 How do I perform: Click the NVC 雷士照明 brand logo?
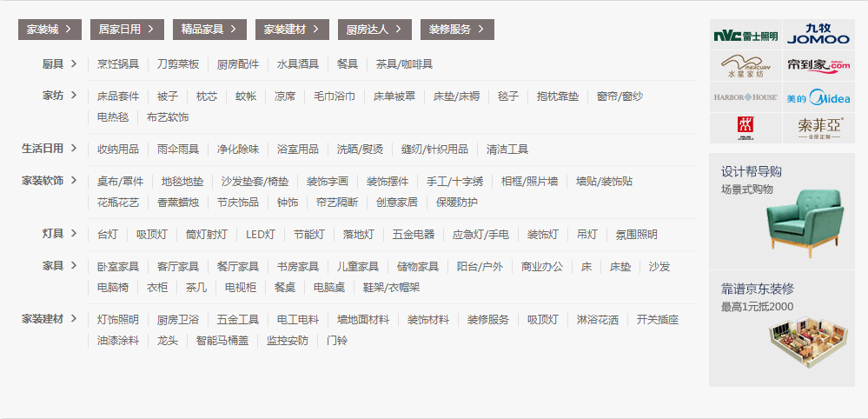click(x=745, y=36)
